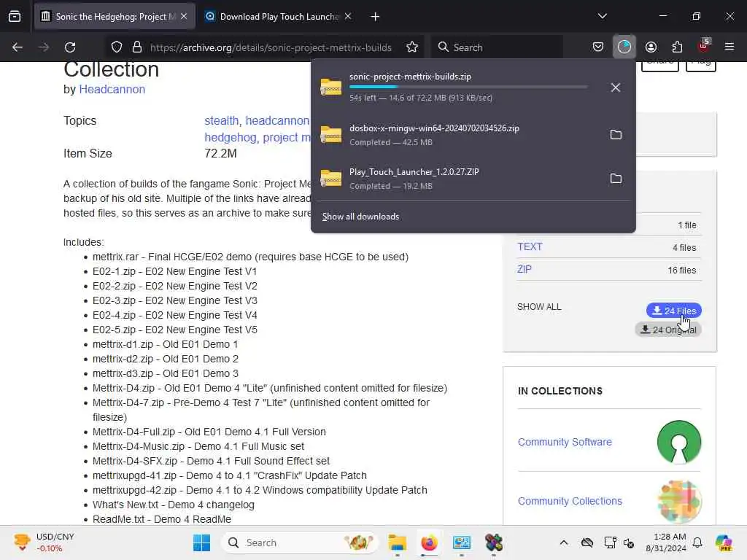The image size is (747, 560).
Task: Go forward with the forward arrow
Action: tap(44, 47)
